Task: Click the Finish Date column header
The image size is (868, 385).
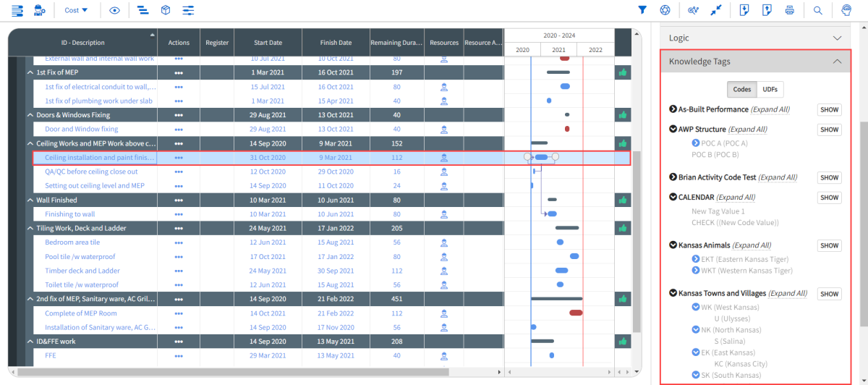Action: (336, 43)
